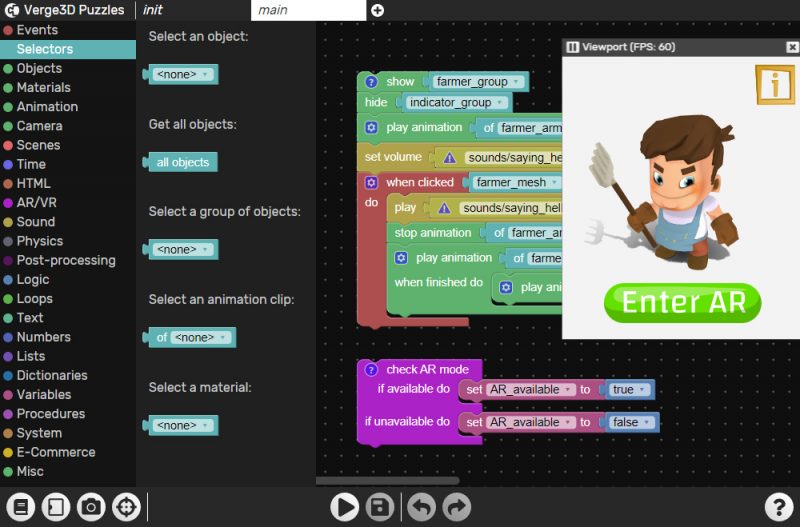The image size is (800, 527).
Task: Click the crosshair target icon in bottom toolbar
Action: click(126, 507)
